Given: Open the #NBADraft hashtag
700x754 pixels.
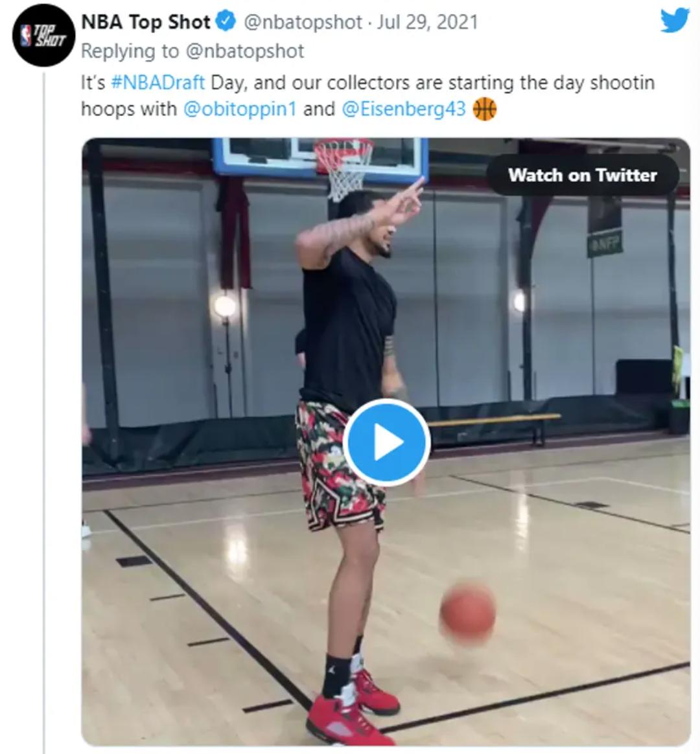Looking at the screenshot, I should (x=158, y=83).
